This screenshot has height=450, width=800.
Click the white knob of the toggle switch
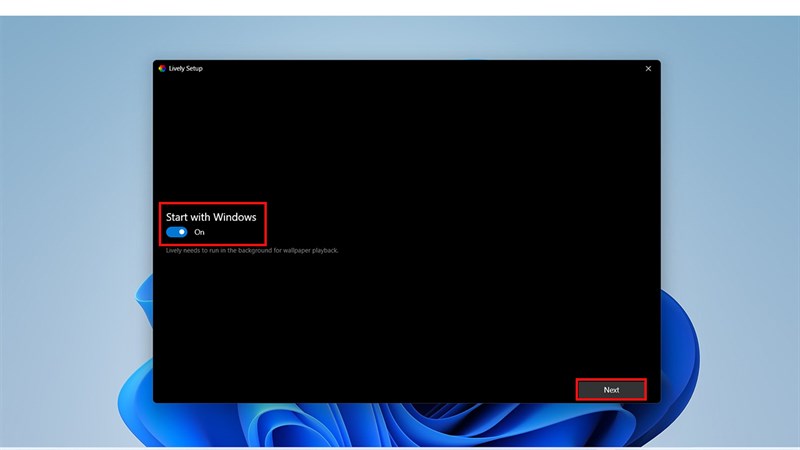[x=182, y=232]
